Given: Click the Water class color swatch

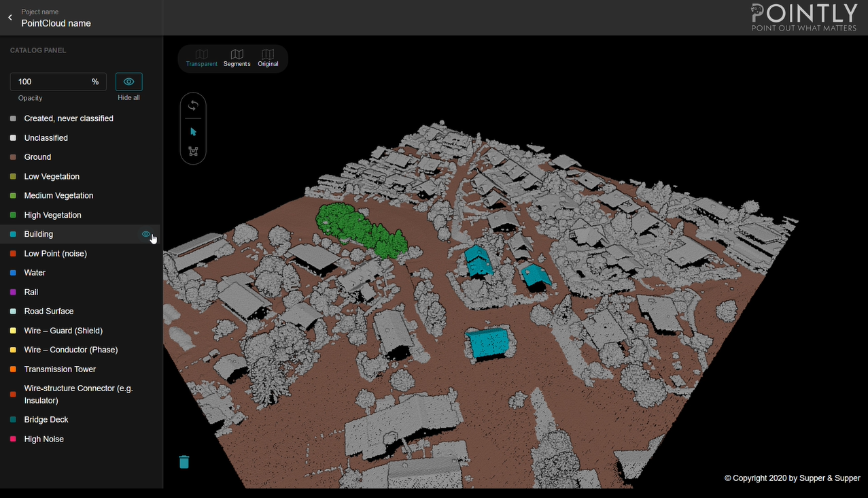Looking at the screenshot, I should click(14, 273).
